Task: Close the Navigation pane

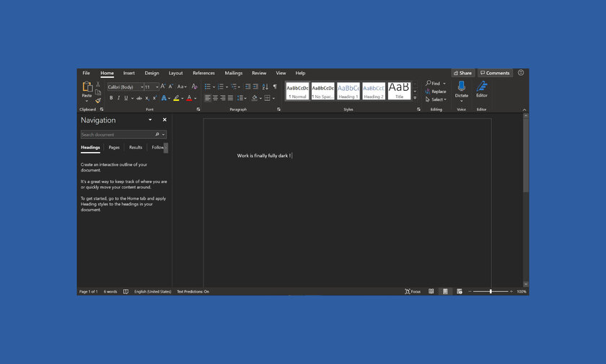Action: pos(164,120)
